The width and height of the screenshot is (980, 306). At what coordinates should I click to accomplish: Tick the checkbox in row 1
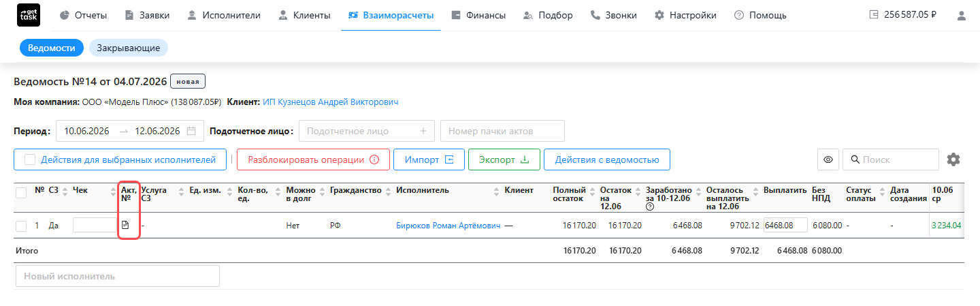[x=21, y=226]
